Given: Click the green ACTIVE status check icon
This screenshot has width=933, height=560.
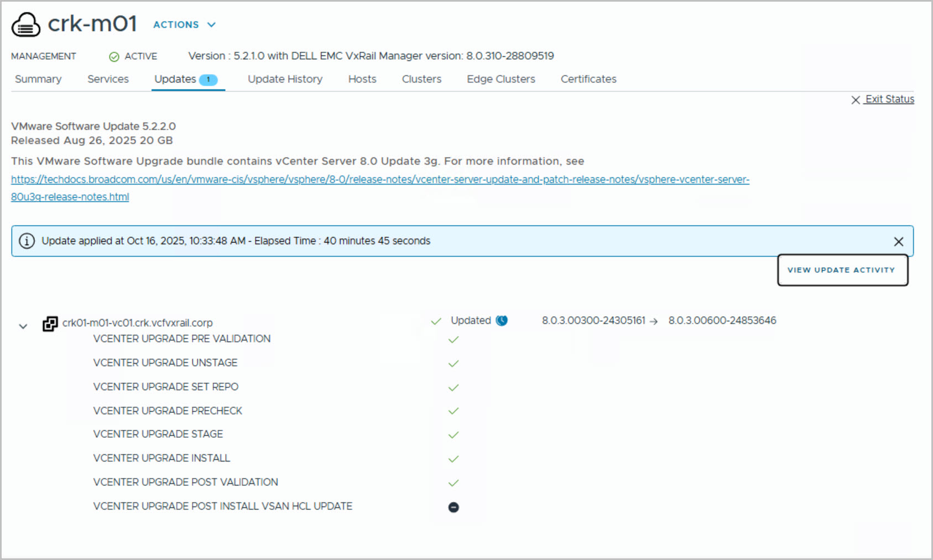Looking at the screenshot, I should point(114,57).
